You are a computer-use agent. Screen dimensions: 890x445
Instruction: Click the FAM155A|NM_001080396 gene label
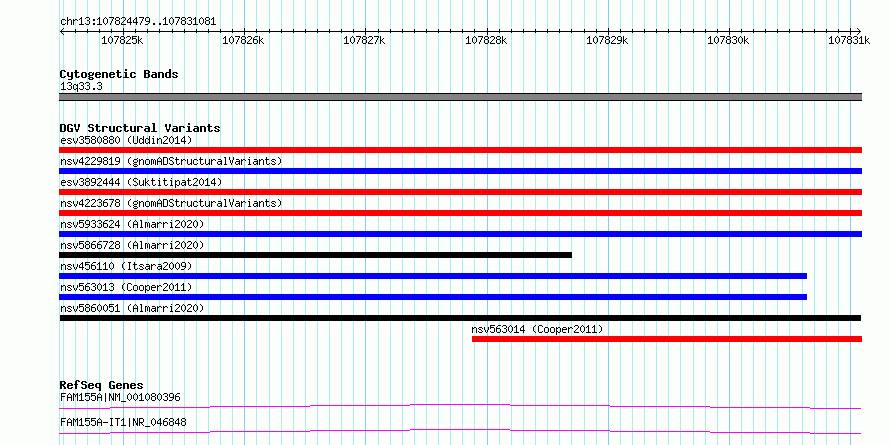coord(120,397)
